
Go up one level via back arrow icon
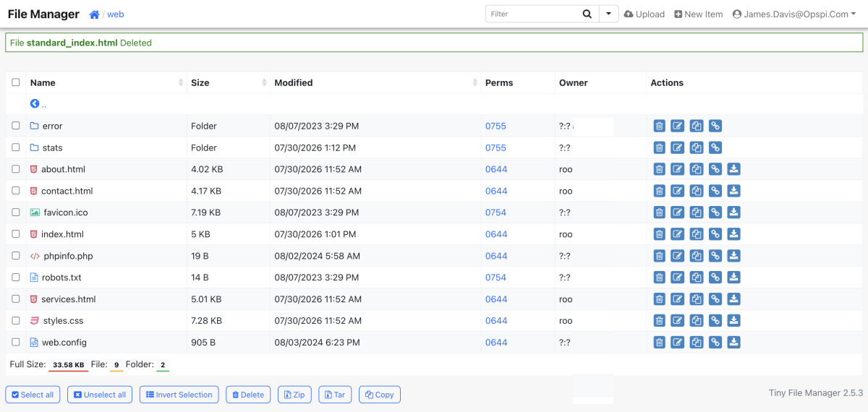[35, 104]
